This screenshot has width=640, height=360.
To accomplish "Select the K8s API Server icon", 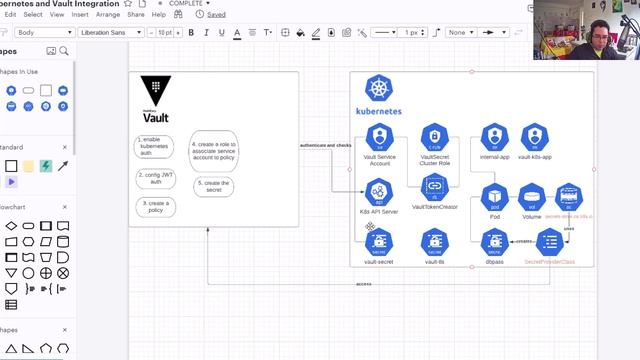I will tap(379, 192).
